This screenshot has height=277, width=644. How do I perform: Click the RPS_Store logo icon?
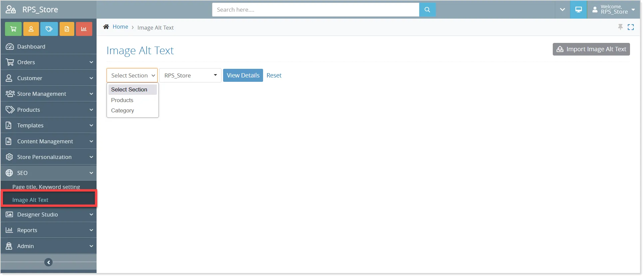pyautogui.click(x=11, y=9)
